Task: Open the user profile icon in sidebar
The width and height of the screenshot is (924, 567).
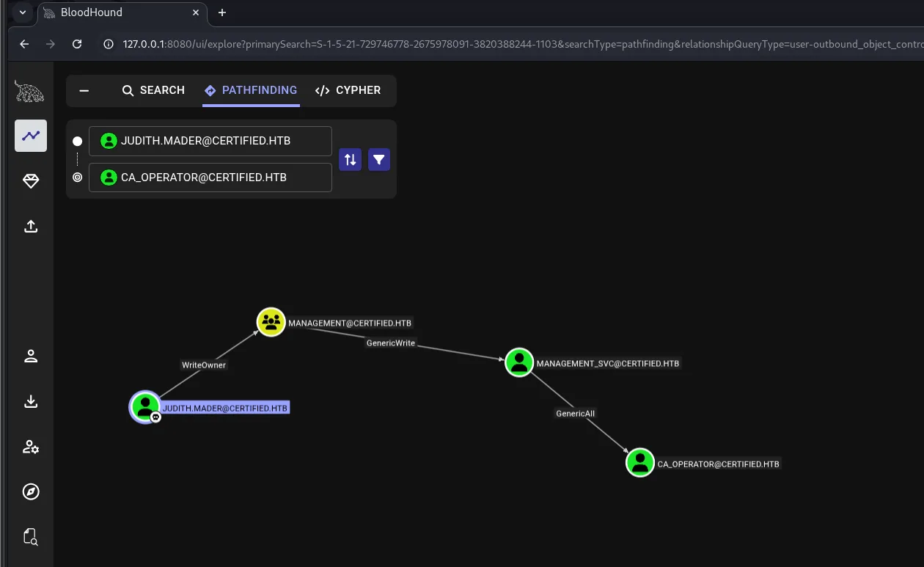Action: (31, 356)
